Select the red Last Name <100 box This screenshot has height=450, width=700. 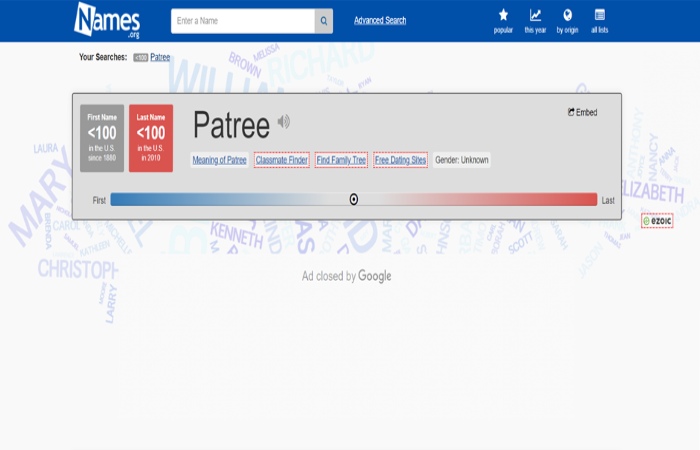click(x=151, y=138)
